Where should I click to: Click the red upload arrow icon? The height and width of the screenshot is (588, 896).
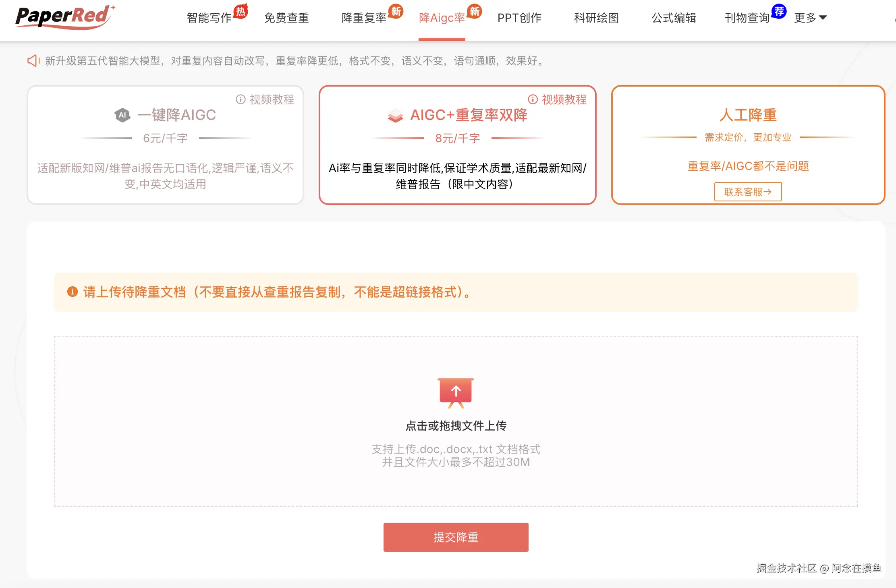456,391
